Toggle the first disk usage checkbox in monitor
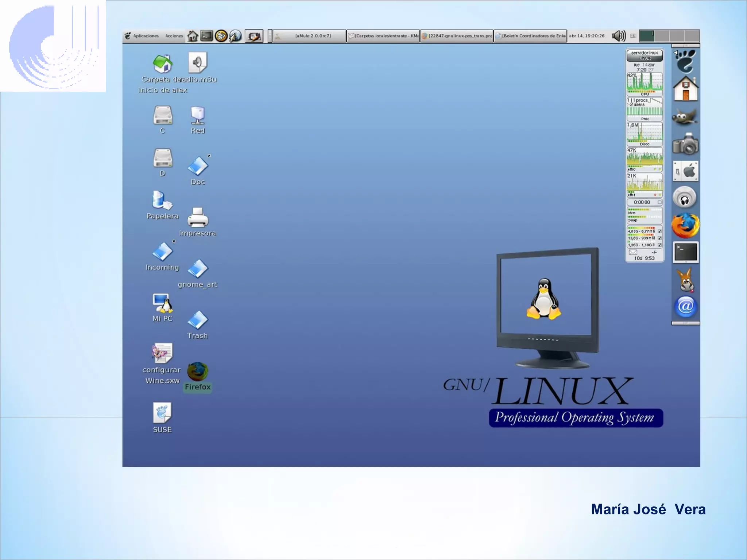Screen dimensions: 747x560 point(659,231)
